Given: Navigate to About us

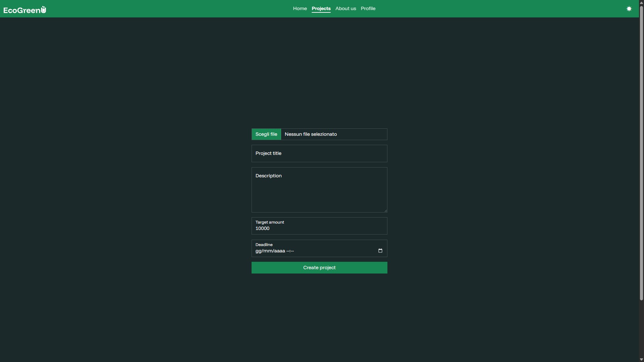Looking at the screenshot, I should tap(345, 8).
